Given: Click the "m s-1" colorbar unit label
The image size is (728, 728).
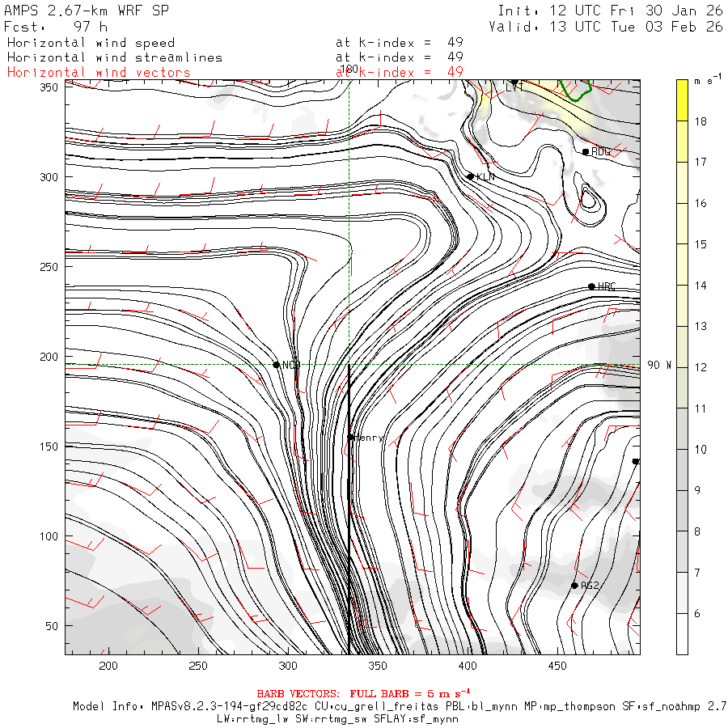Looking at the screenshot, I should coord(708,80).
